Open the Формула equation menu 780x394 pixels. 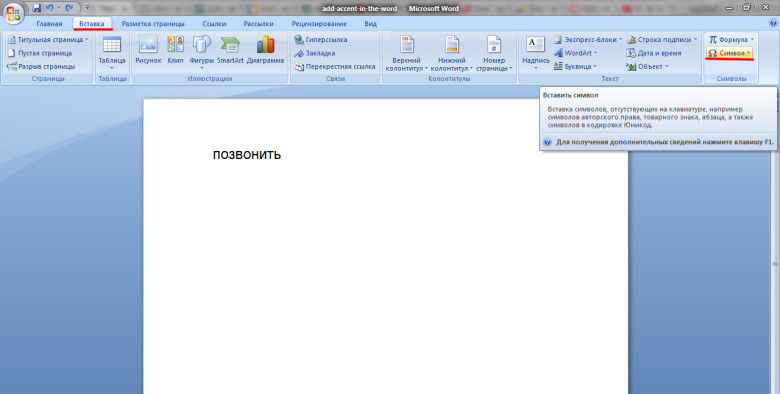pyautogui.click(x=731, y=39)
